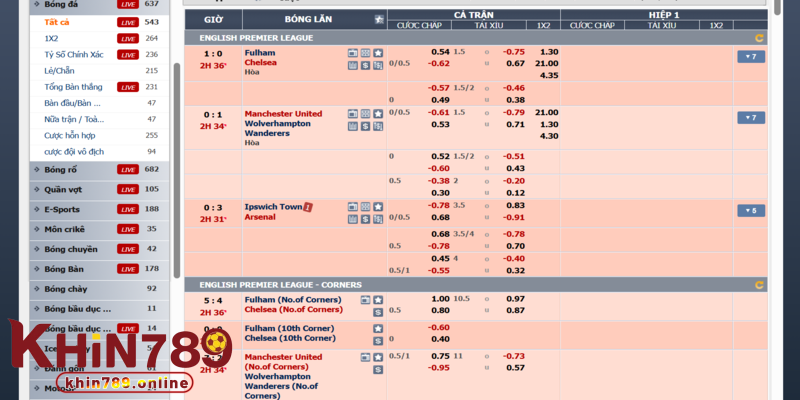The height and width of the screenshot is (400, 800).
Task: Open live TV stream for Fulham vs Chelsea
Action: (x=353, y=53)
